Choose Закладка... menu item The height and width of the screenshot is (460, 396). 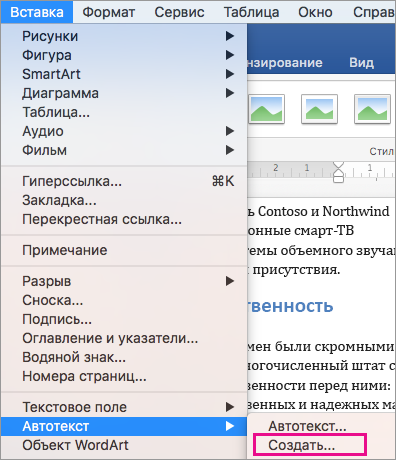pyautogui.click(x=124, y=200)
